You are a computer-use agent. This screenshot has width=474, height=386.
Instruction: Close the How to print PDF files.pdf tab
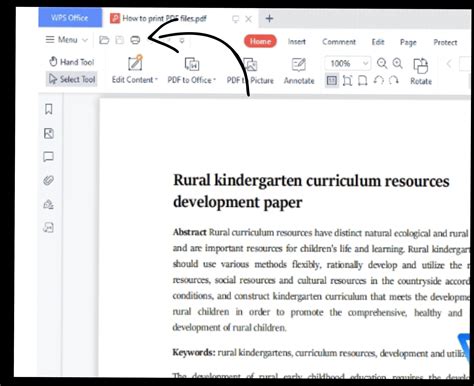248,19
